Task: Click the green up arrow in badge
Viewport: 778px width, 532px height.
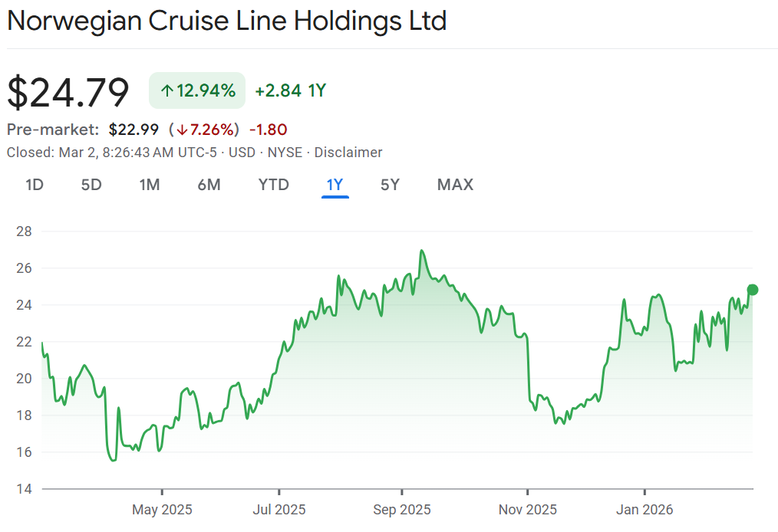Action: 166,91
